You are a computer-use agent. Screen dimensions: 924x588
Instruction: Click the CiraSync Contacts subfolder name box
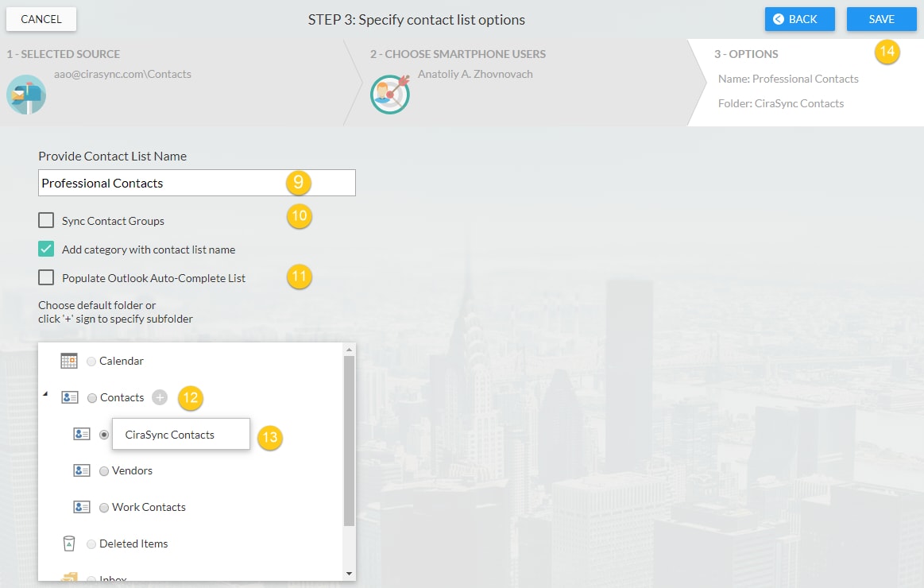pos(181,434)
